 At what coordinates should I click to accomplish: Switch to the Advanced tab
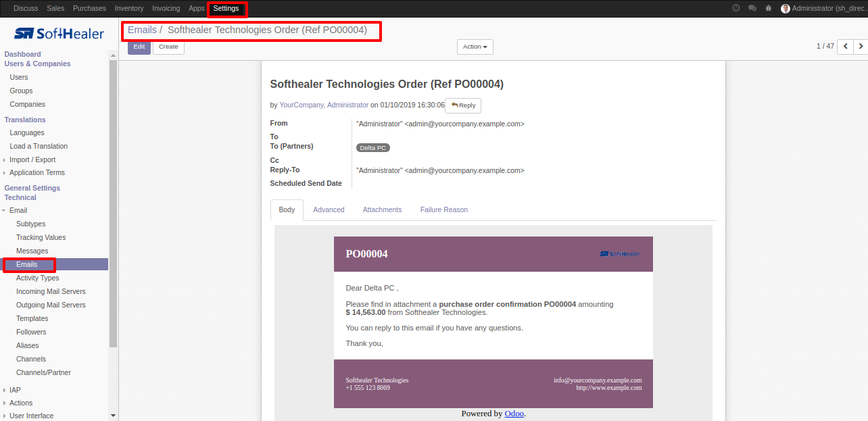coord(329,209)
